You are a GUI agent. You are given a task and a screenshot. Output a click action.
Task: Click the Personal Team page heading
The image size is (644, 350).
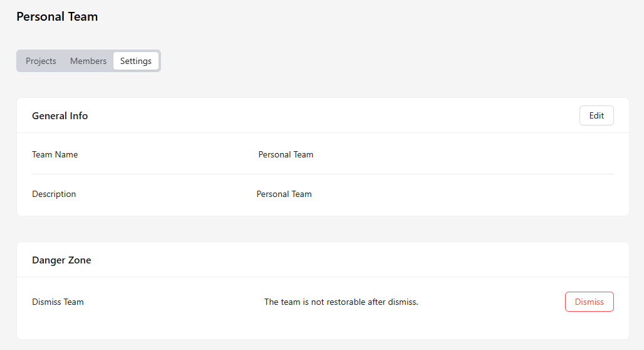[x=57, y=16]
